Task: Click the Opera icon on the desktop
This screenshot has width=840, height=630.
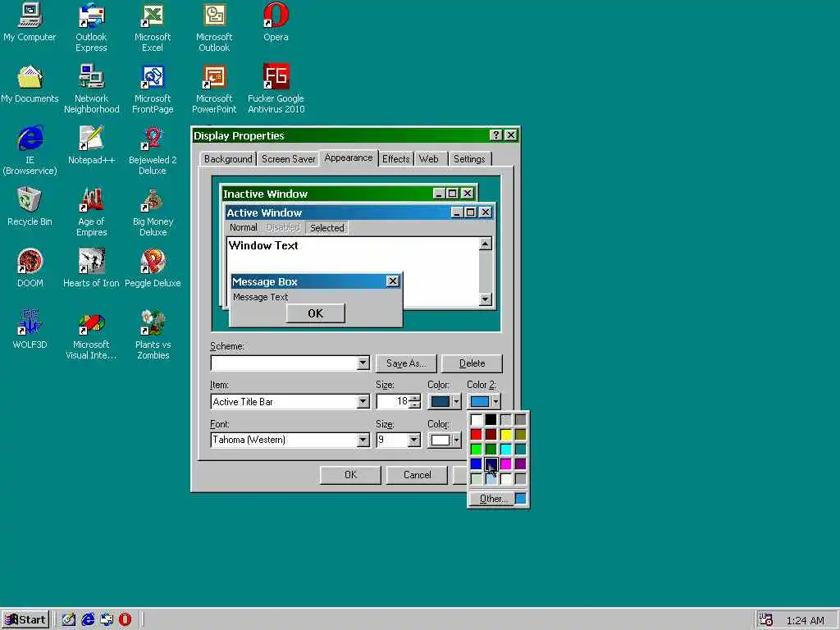Action: tap(276, 22)
